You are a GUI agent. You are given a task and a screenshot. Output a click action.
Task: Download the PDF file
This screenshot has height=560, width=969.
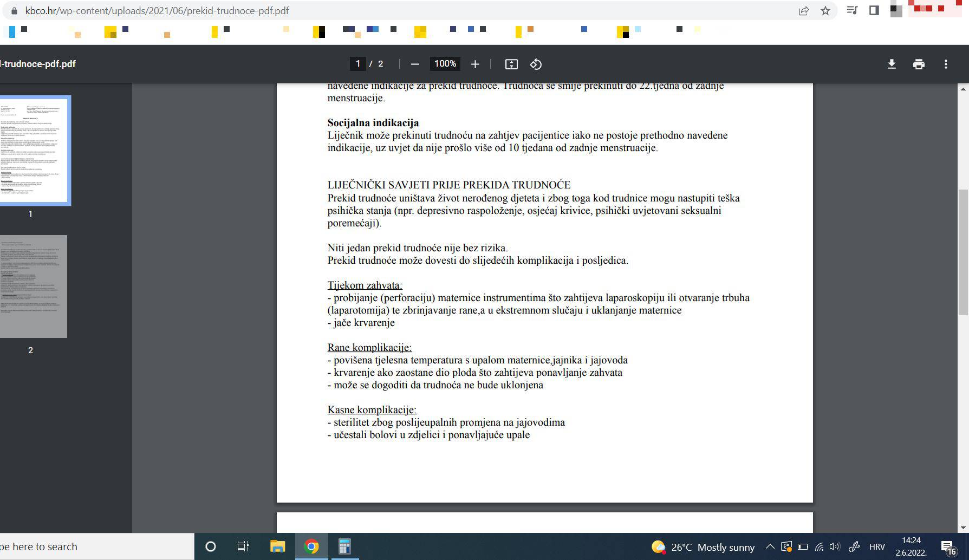point(892,64)
